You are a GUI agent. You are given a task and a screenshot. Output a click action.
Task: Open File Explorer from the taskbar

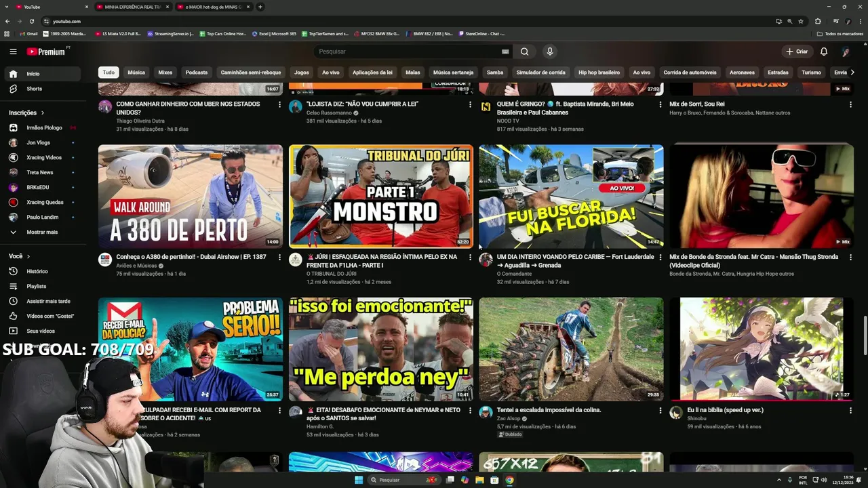479,480
